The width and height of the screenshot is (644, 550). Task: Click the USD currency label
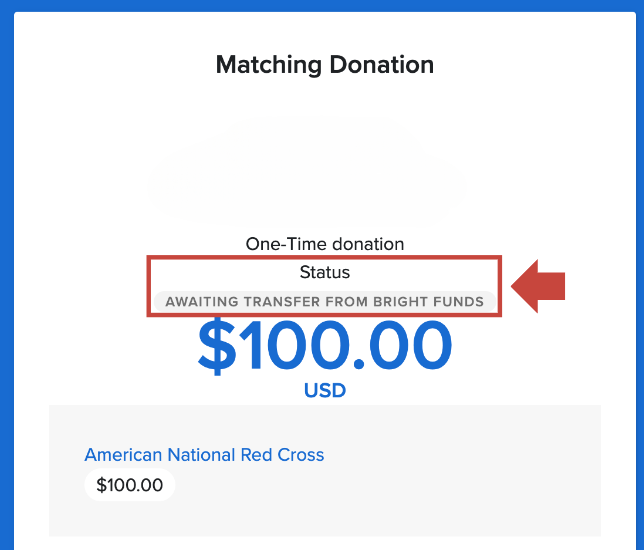(x=325, y=390)
